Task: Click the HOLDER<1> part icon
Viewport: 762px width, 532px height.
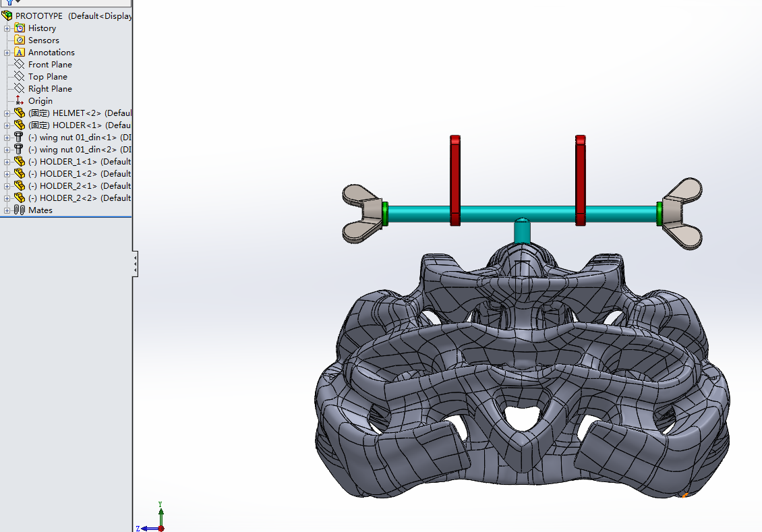Action: point(20,125)
